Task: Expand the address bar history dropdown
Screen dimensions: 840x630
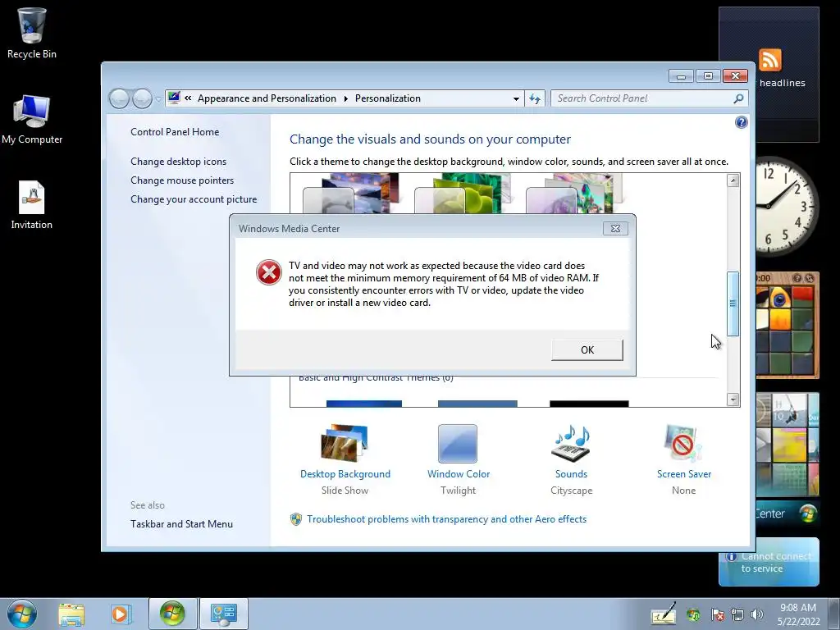Action: (x=516, y=98)
